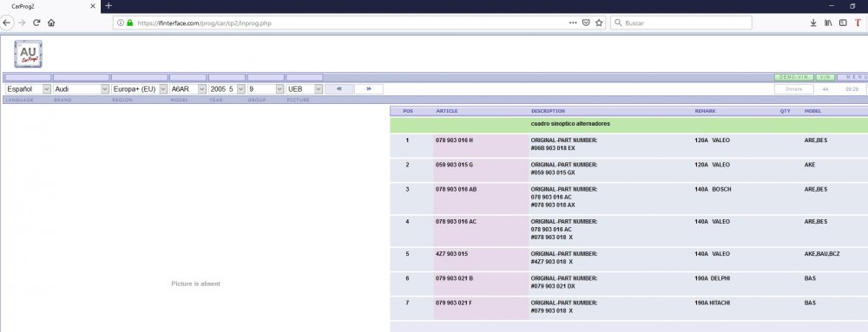Image resolution: width=868 pixels, height=332 pixels.
Task: Click model text 'AKE,BAU,BCZ'
Action: coord(822,254)
